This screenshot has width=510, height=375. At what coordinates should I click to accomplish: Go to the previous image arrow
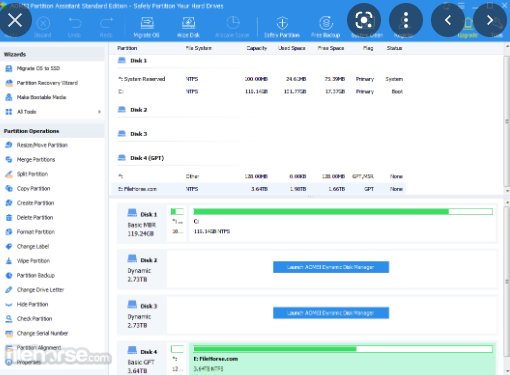pyautogui.click(x=448, y=20)
